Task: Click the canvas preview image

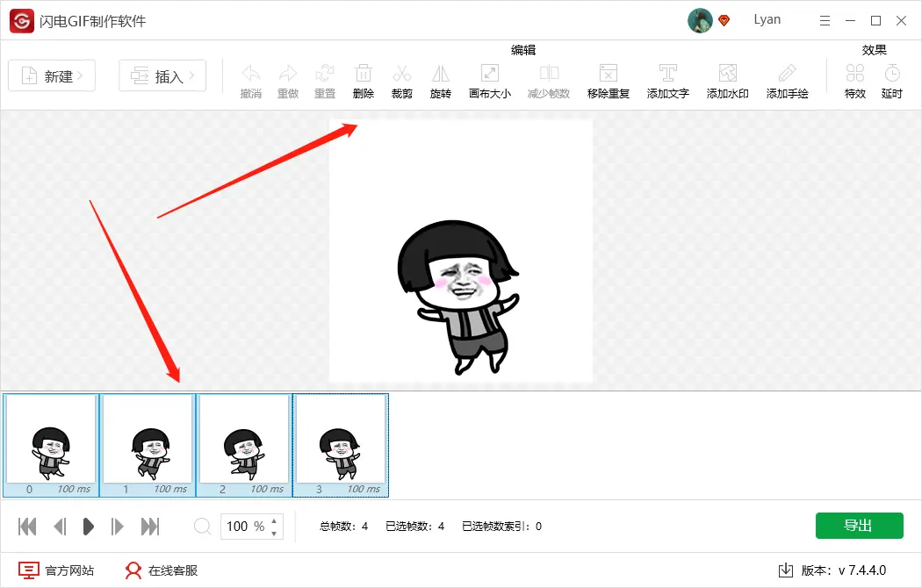Action: point(460,251)
